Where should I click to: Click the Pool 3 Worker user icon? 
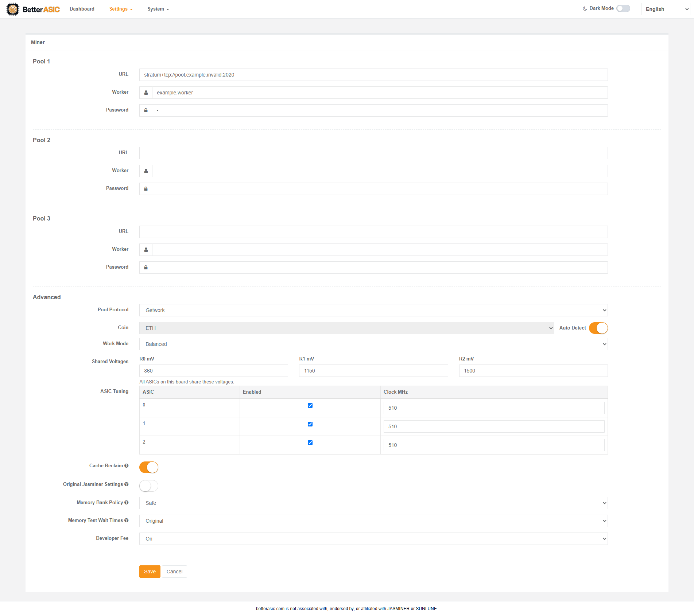tap(146, 250)
